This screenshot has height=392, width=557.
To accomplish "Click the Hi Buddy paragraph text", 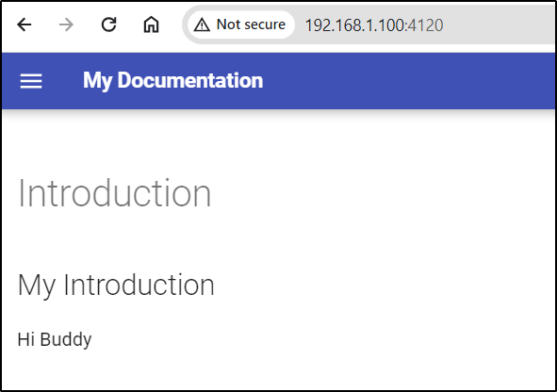I will tap(55, 339).
